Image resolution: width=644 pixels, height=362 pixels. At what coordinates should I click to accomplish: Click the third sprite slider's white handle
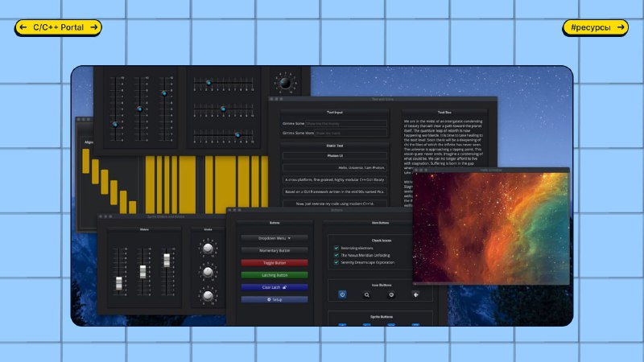coord(167,260)
